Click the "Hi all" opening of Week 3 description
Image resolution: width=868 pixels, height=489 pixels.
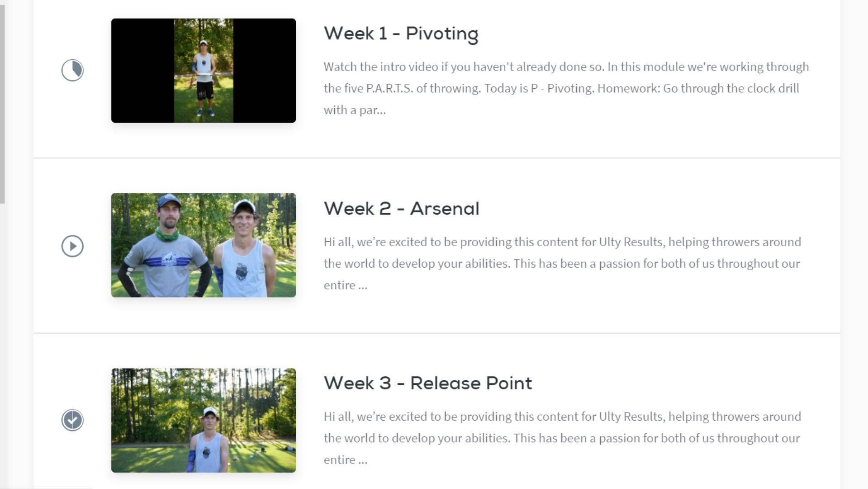[x=338, y=417]
